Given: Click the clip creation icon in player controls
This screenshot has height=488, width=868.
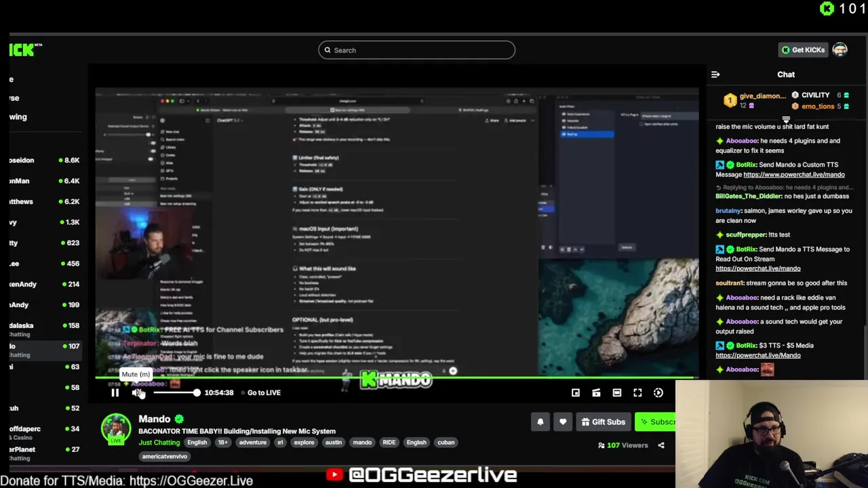Looking at the screenshot, I should (x=596, y=392).
